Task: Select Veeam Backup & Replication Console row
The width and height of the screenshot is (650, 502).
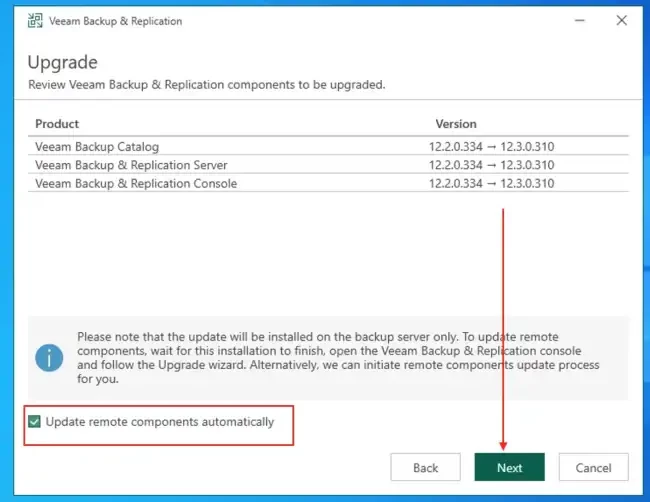Action: (328, 183)
